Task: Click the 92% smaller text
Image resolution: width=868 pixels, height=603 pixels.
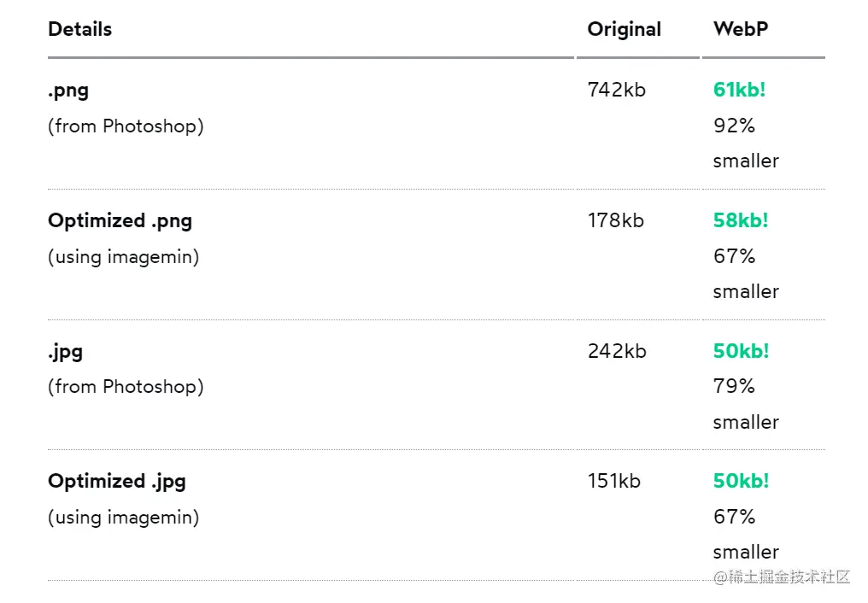Action: coord(745,143)
